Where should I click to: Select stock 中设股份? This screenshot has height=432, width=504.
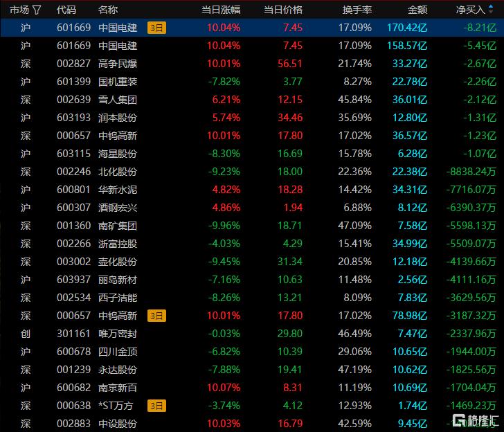tap(118, 424)
